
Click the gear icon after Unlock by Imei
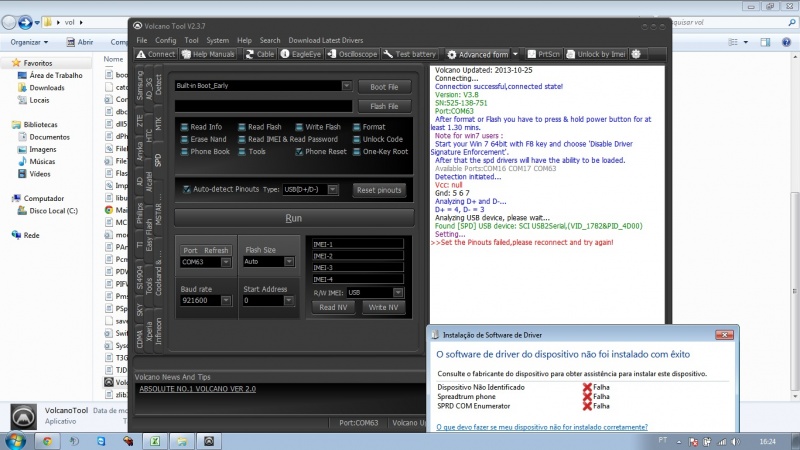tap(636, 54)
